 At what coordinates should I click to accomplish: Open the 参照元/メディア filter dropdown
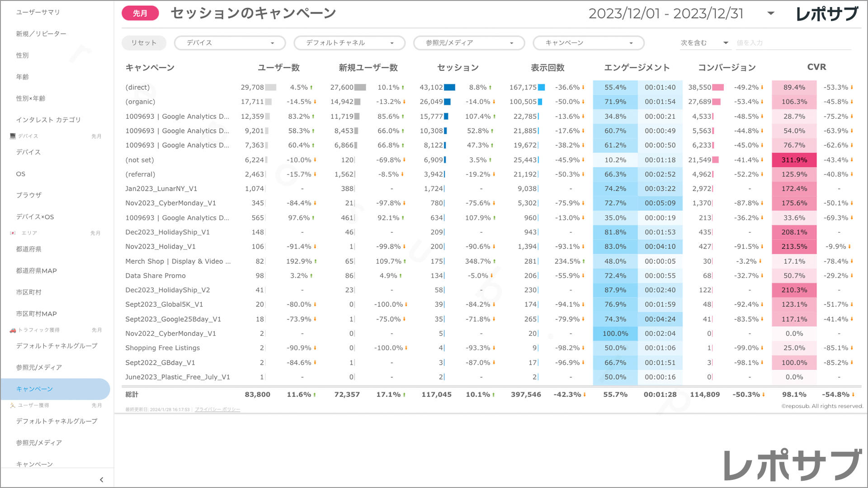(469, 43)
